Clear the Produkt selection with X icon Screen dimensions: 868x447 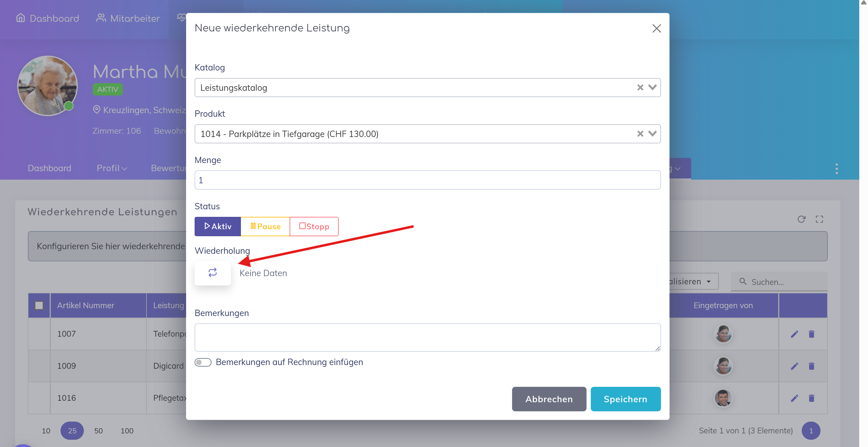point(640,134)
